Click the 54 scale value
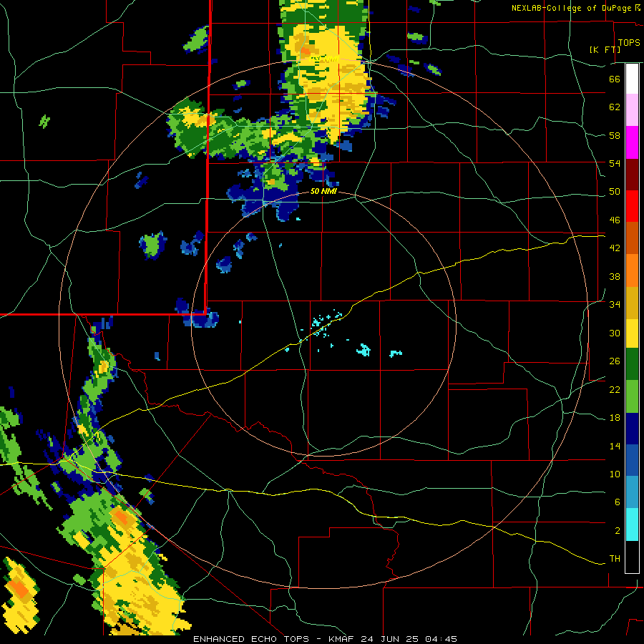This screenshot has width=644, height=644. click(615, 163)
